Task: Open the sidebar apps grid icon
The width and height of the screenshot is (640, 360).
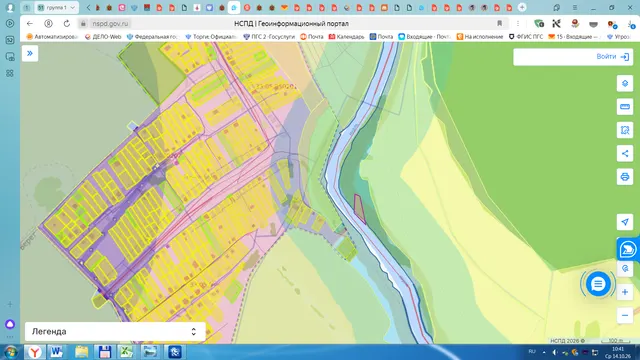Action: 10,73
